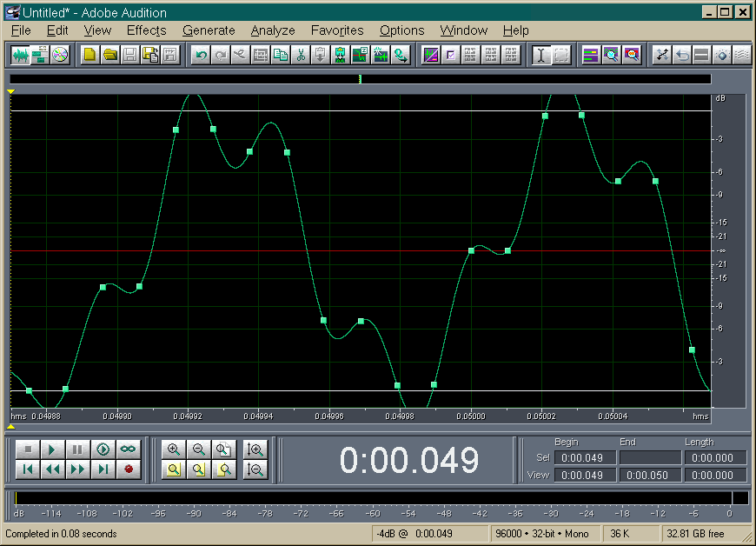Click the Zoom to Selection yellow magnifier

pos(174,469)
